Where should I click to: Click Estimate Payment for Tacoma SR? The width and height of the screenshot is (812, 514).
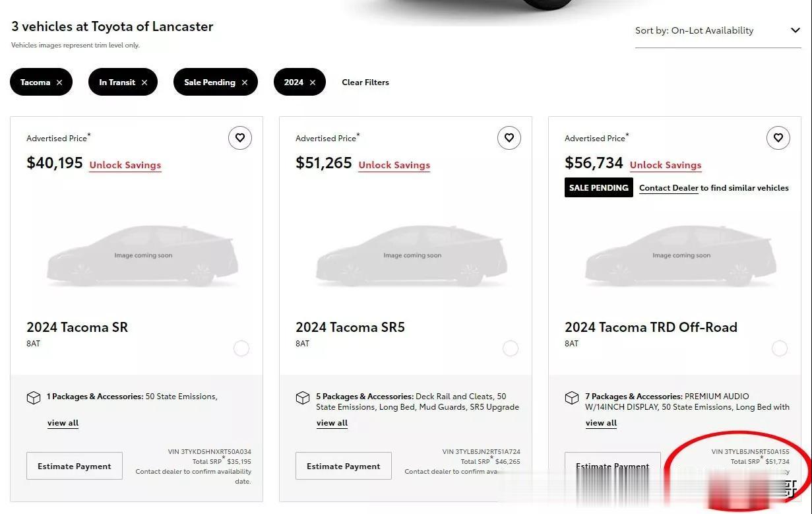tap(75, 466)
